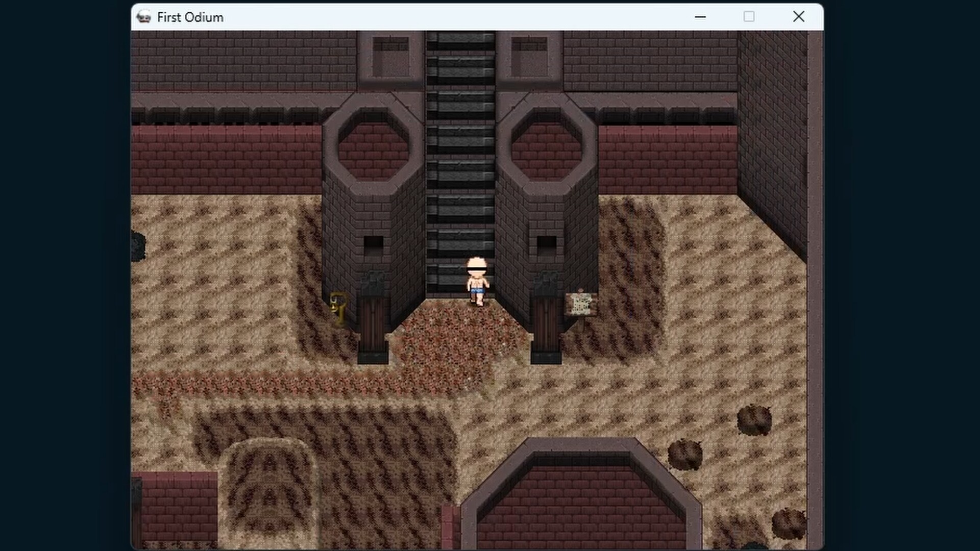The height and width of the screenshot is (551, 980).
Task: Click the First Odium skull icon in title bar
Action: [143, 17]
